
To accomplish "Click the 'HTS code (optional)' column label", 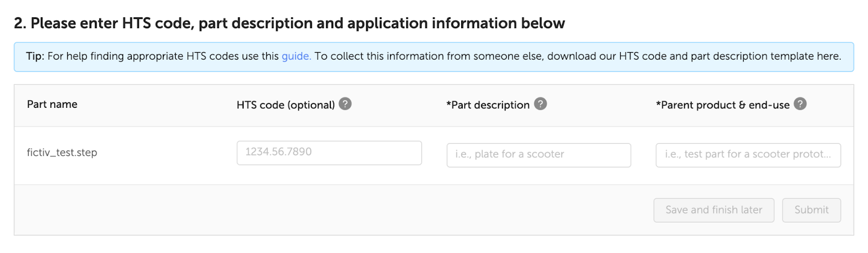I will tap(286, 105).
